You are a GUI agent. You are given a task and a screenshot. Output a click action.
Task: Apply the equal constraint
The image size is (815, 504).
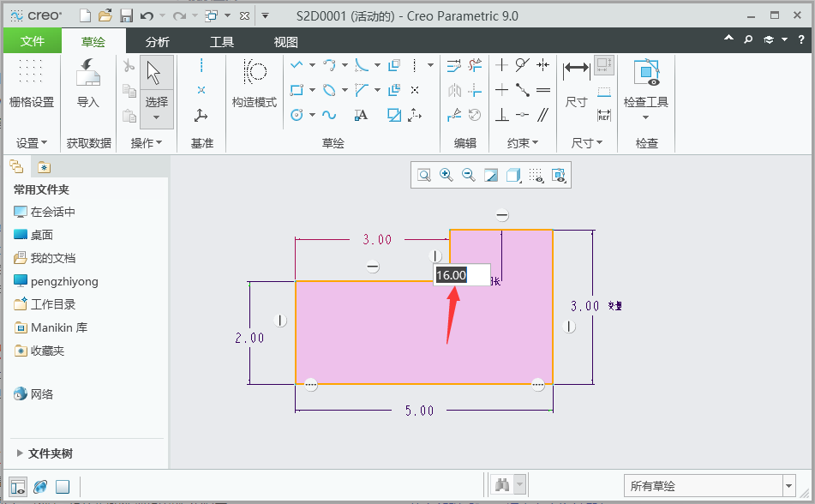coord(543,90)
